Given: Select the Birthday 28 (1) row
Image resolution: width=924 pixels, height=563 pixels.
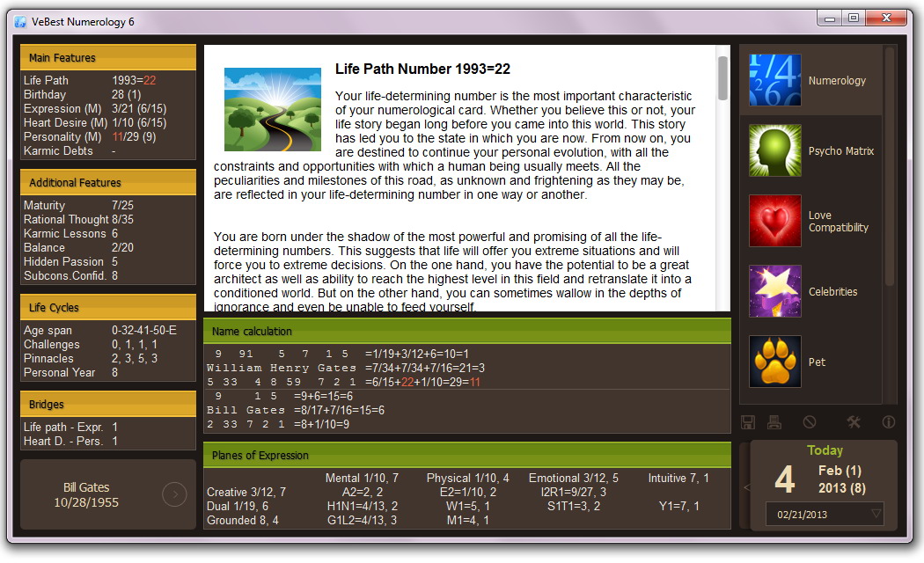Looking at the screenshot, I should tap(108, 94).
